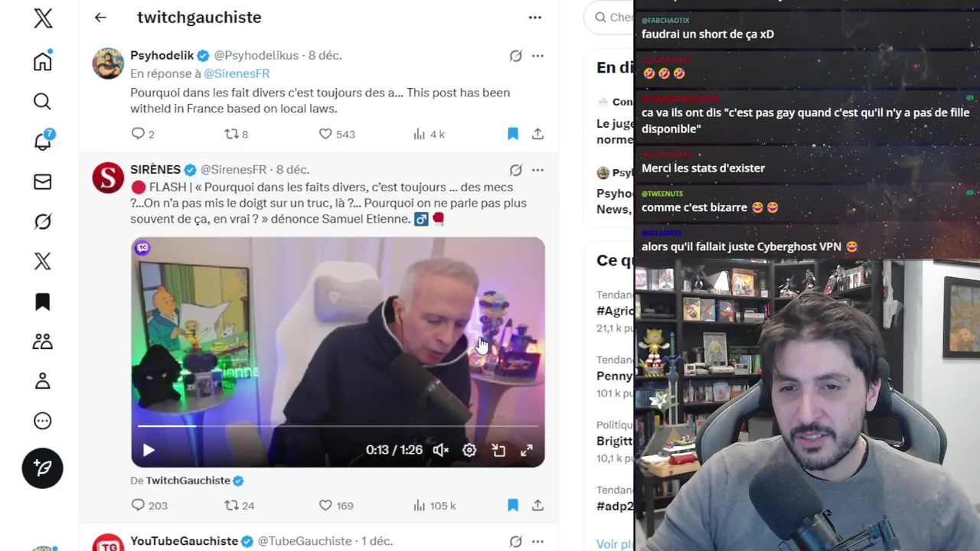Click the video progress bar
This screenshot has height=551, width=980.
[x=338, y=425]
